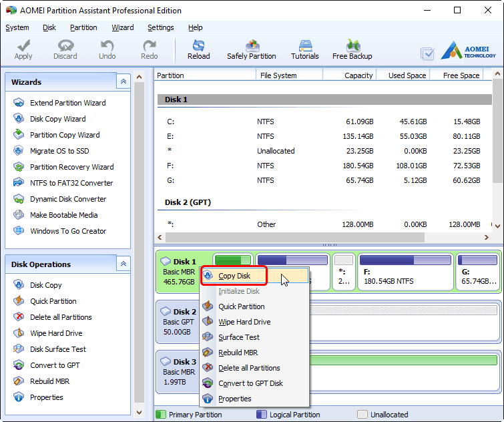Viewport: 504px width, 422px height.
Task: Click the Discard toolbar icon
Action: [x=65, y=45]
